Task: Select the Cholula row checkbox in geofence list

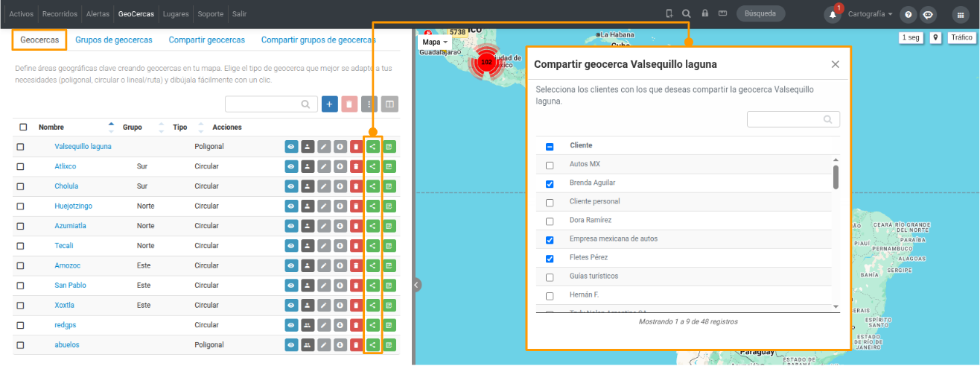Action: coord(20,186)
